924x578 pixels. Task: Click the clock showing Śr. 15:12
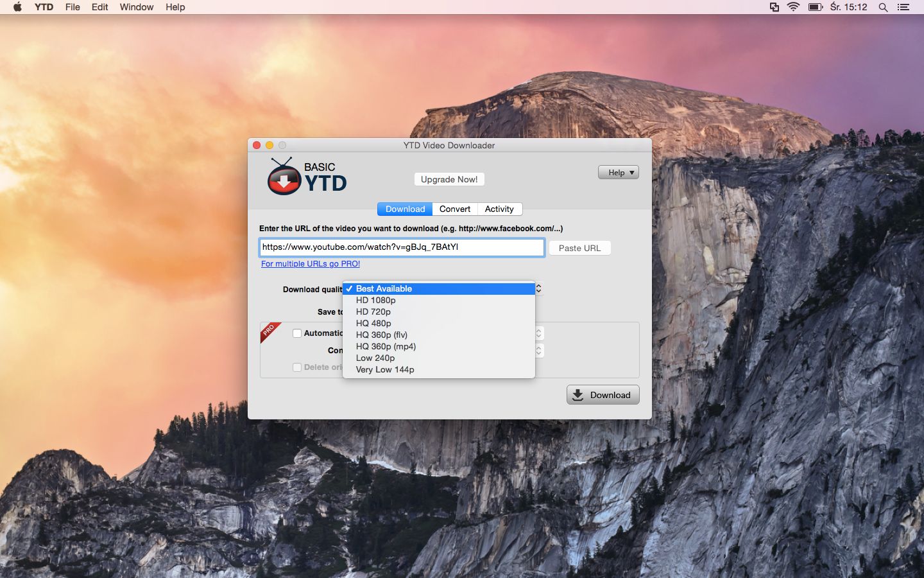coord(848,7)
